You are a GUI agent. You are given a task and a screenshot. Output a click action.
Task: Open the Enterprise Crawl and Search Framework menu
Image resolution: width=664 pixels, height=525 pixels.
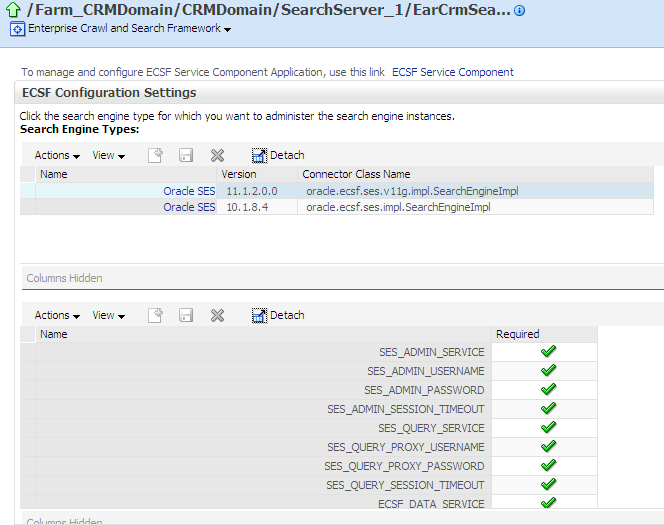[x=130, y=28]
